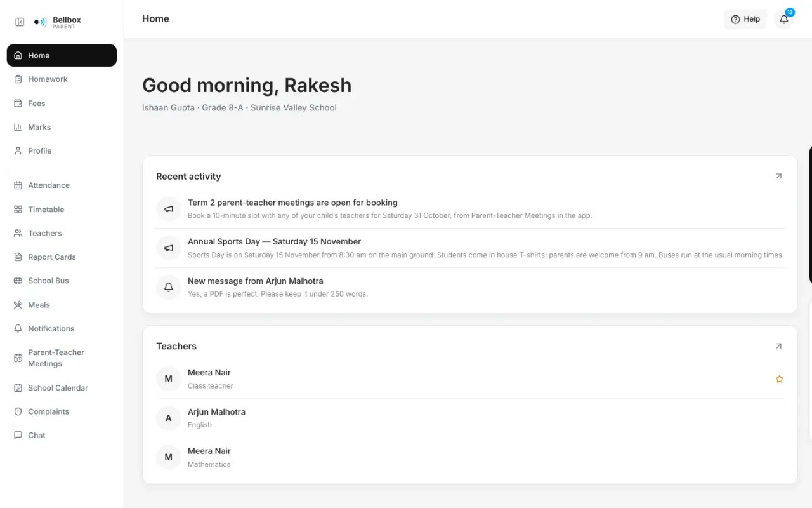This screenshot has height=508, width=812.
Task: Open the Fees page
Action: tap(62, 104)
